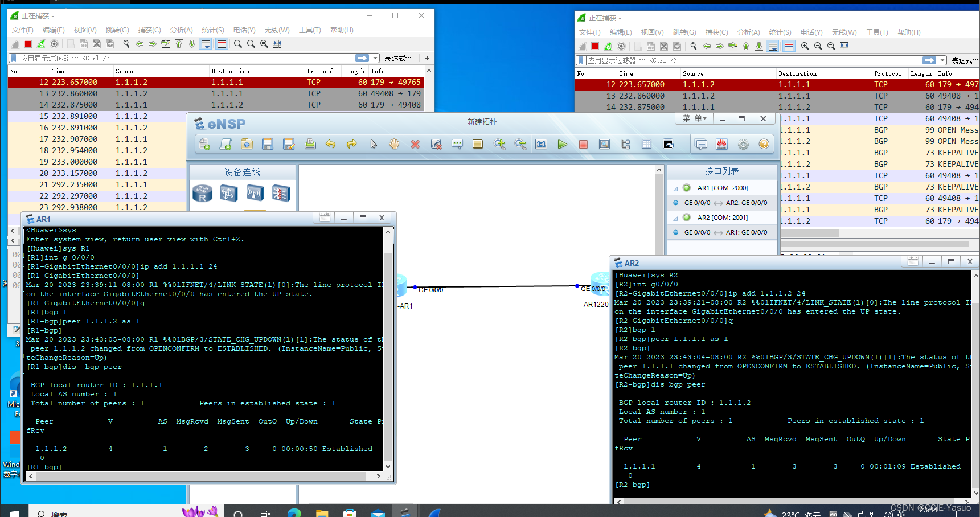The height and width of the screenshot is (517, 980).
Task: Open 文件(F) menu in left Wireshark
Action: pos(23,30)
